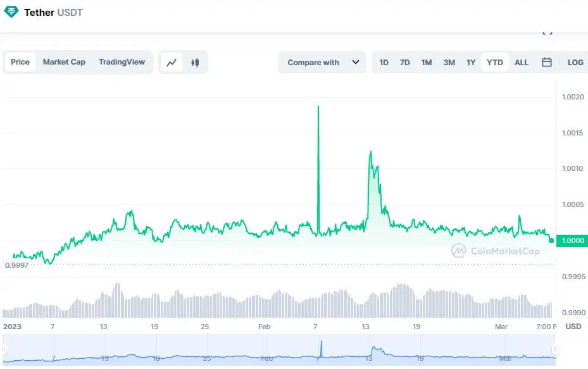588x369 pixels.
Task: Click the 1.0015 axis label
Action: pos(573,133)
